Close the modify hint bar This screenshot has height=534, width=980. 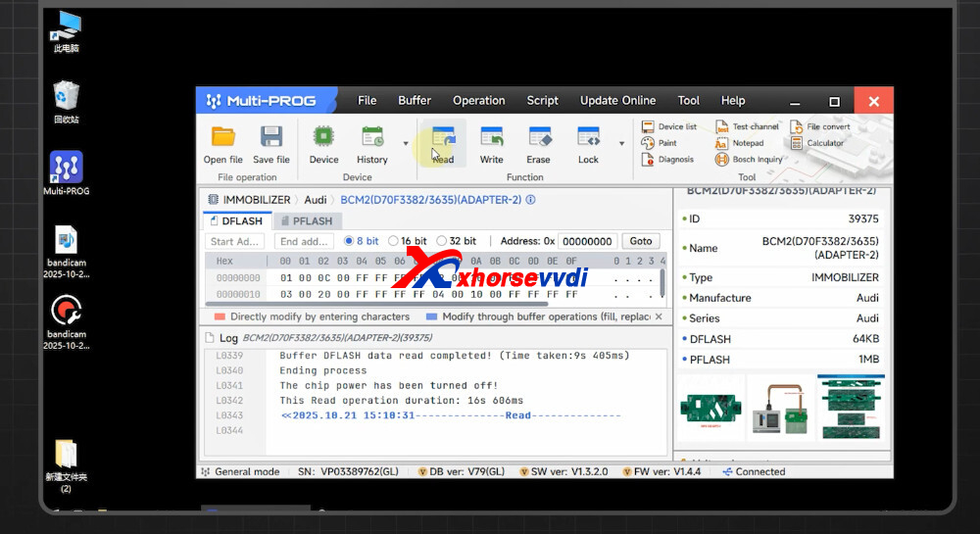tap(659, 316)
